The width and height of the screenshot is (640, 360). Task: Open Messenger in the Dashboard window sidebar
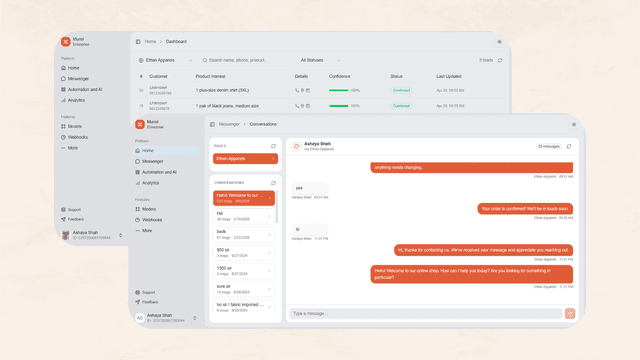tap(75, 78)
